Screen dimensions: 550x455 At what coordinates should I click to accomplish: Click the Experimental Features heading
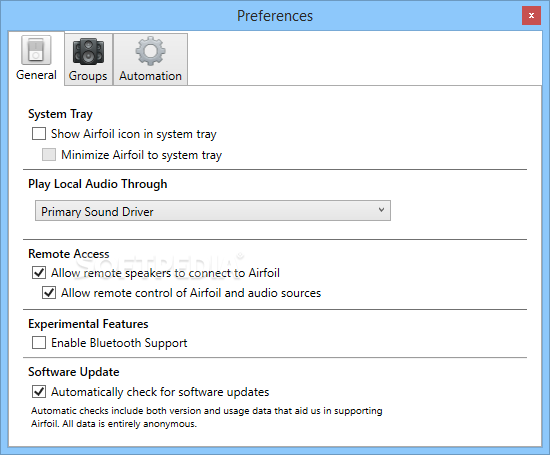pos(88,324)
